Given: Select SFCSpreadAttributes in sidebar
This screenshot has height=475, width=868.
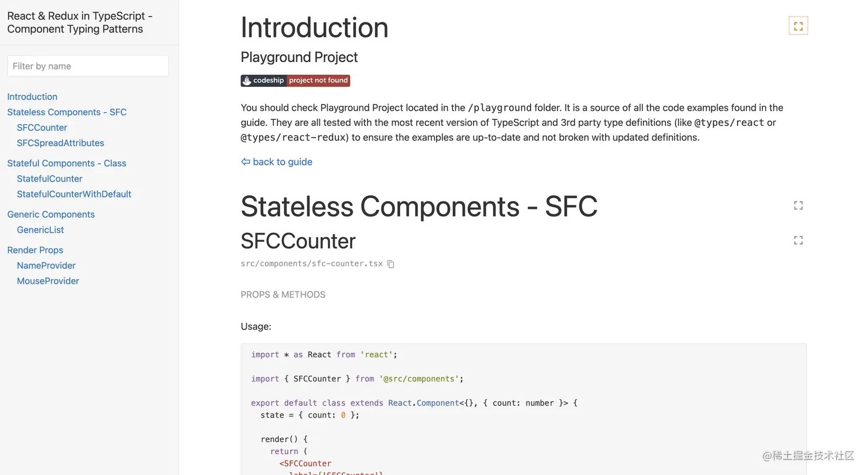Looking at the screenshot, I should (60, 143).
